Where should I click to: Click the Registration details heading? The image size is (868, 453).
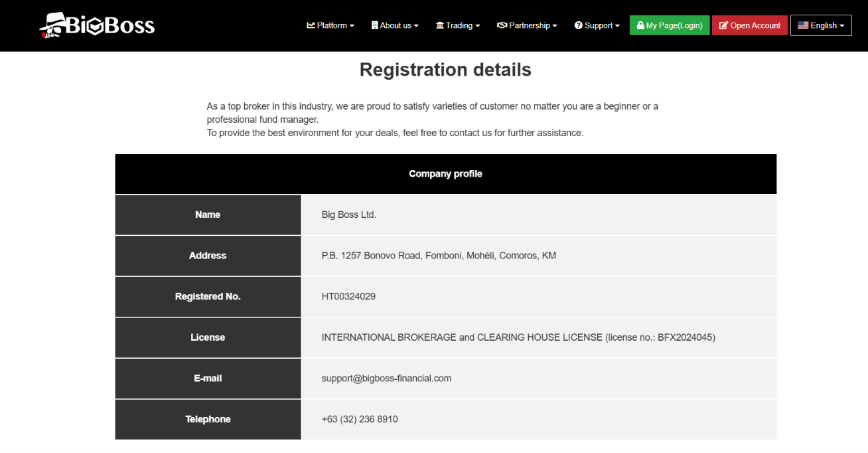[x=445, y=70]
